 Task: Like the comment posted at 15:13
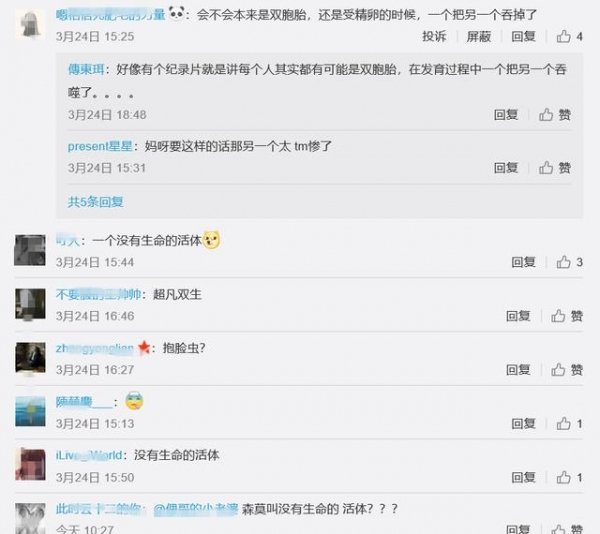(569, 424)
